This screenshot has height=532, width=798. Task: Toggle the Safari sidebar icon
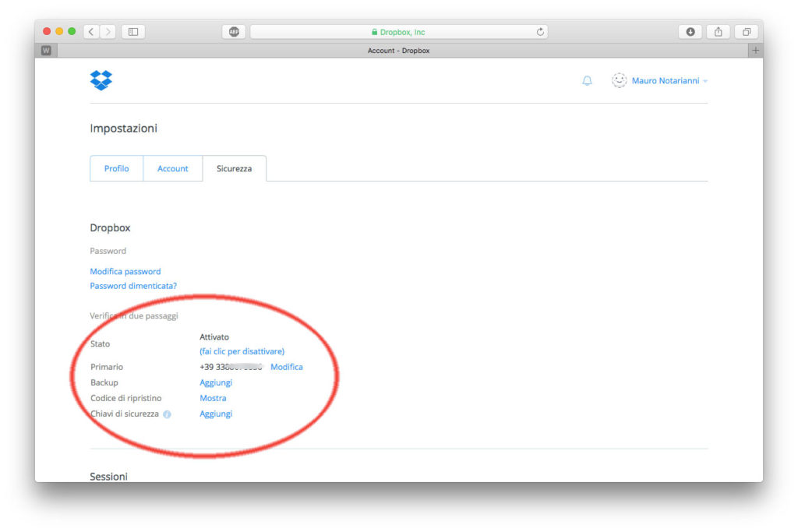(132, 31)
